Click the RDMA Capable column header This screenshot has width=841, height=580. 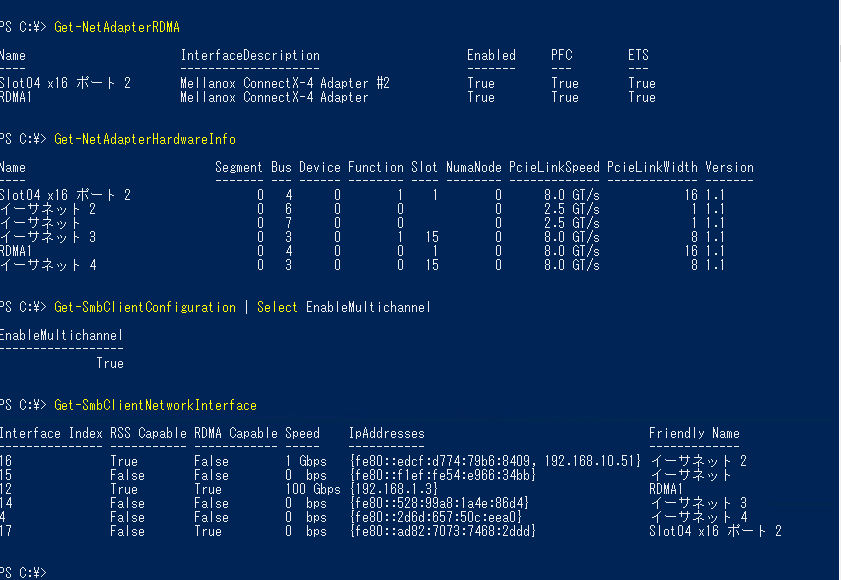[x=236, y=434]
